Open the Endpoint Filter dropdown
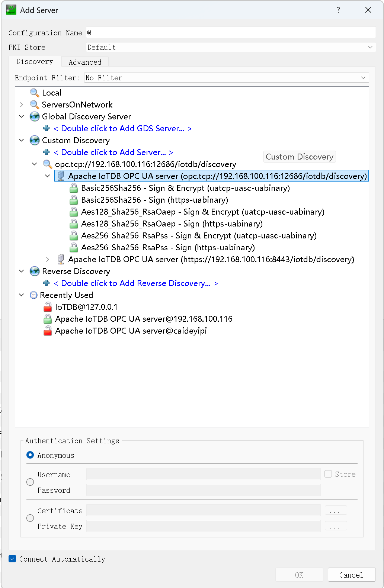Screen dimensions: 384x588 click(x=226, y=78)
